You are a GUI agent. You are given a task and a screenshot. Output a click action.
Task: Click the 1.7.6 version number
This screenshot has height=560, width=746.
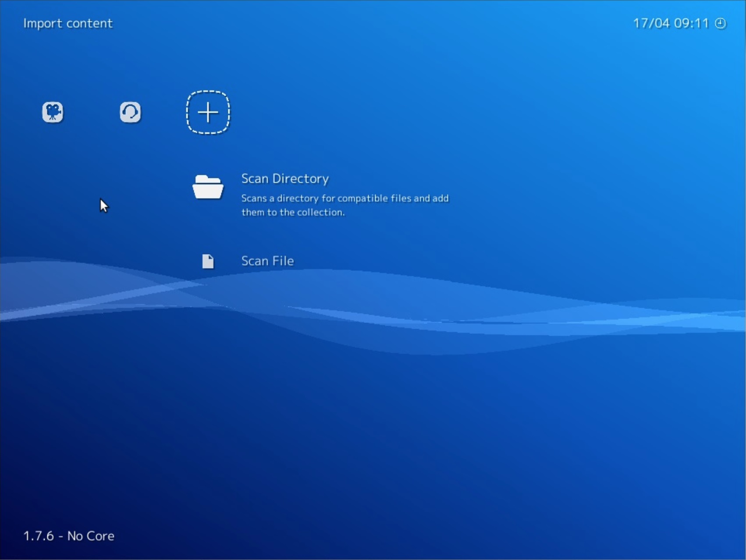39,536
